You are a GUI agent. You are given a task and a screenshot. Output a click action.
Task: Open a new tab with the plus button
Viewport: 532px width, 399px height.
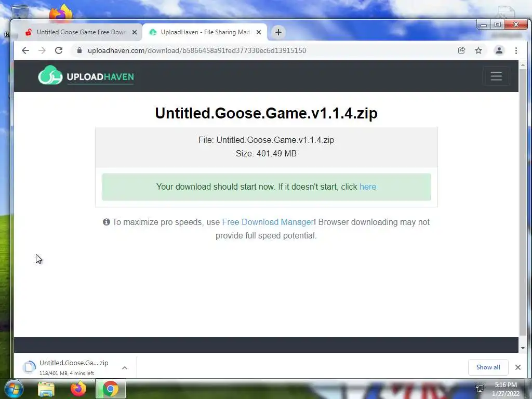278,32
